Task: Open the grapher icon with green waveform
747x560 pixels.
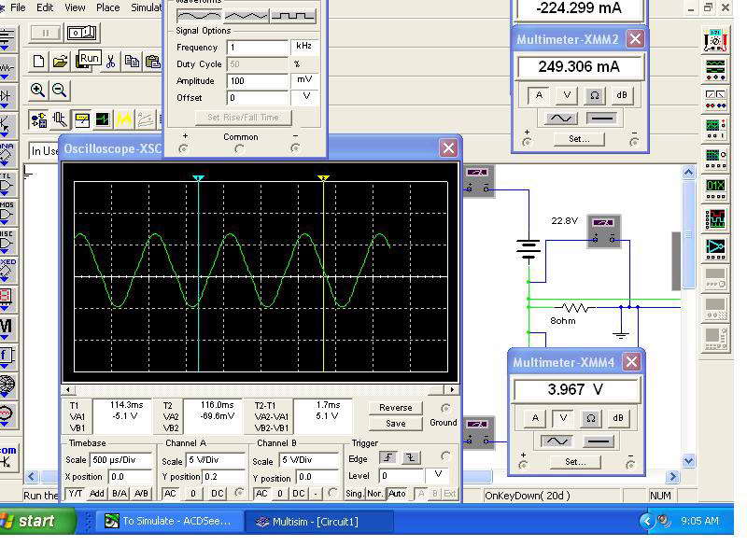Action: coord(103,119)
